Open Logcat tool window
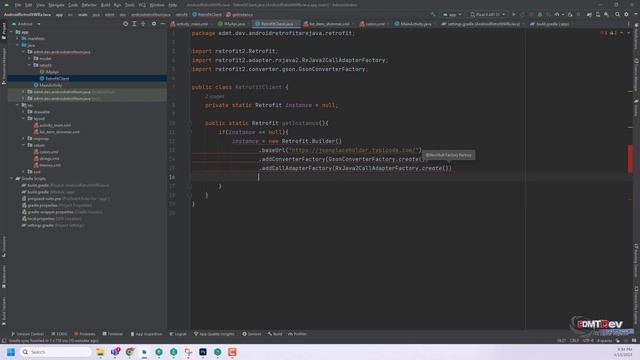Screen dimensions: 640x360 tap(178, 334)
